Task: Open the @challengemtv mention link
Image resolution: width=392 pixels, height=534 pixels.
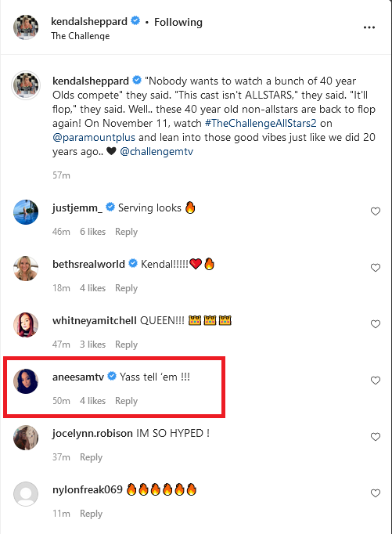Action: (156, 151)
